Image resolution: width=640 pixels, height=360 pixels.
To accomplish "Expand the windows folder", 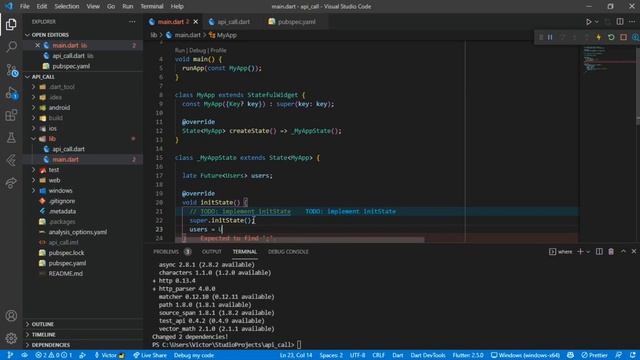I will click(x=33, y=191).
